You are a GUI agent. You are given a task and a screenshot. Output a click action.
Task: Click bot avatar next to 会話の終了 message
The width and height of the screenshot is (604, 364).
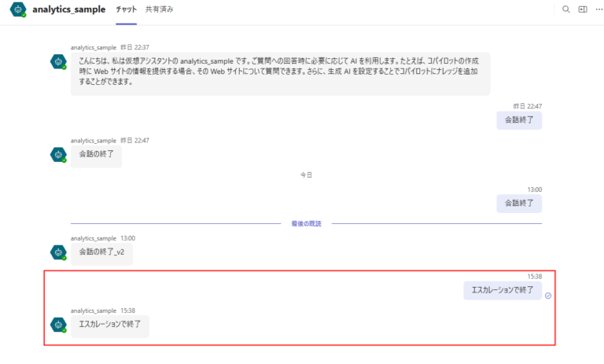(57, 155)
